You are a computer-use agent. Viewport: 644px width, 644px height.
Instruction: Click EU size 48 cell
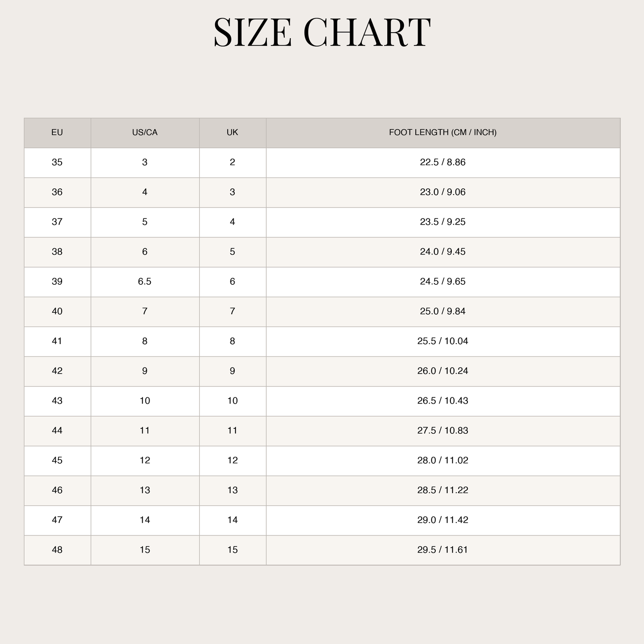pyautogui.click(x=57, y=550)
